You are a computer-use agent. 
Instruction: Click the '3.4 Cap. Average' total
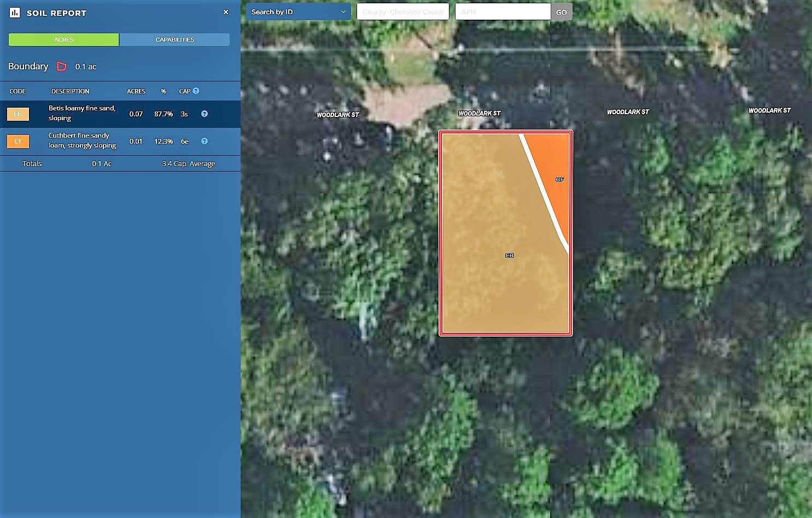pos(189,163)
